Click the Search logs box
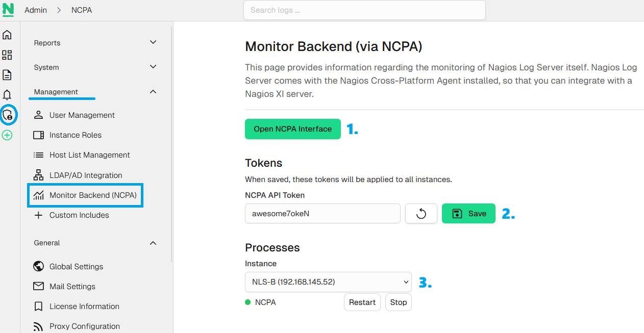644x333 pixels. [x=364, y=10]
